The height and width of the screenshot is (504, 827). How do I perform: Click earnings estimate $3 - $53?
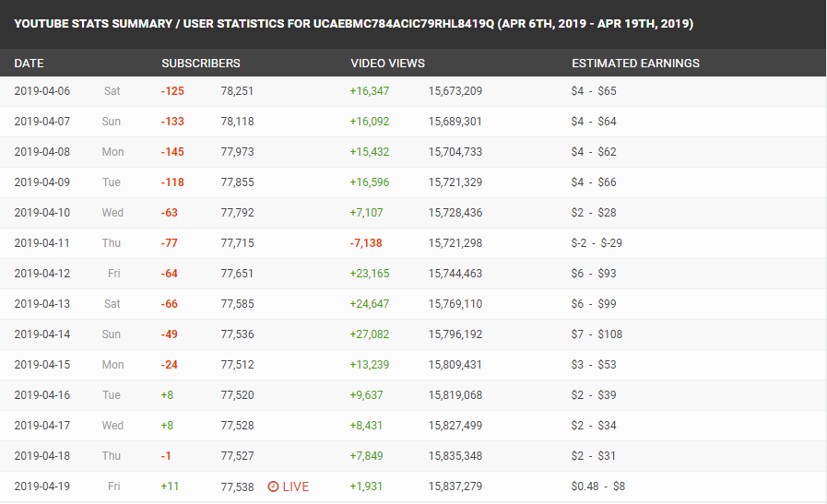pos(594,365)
